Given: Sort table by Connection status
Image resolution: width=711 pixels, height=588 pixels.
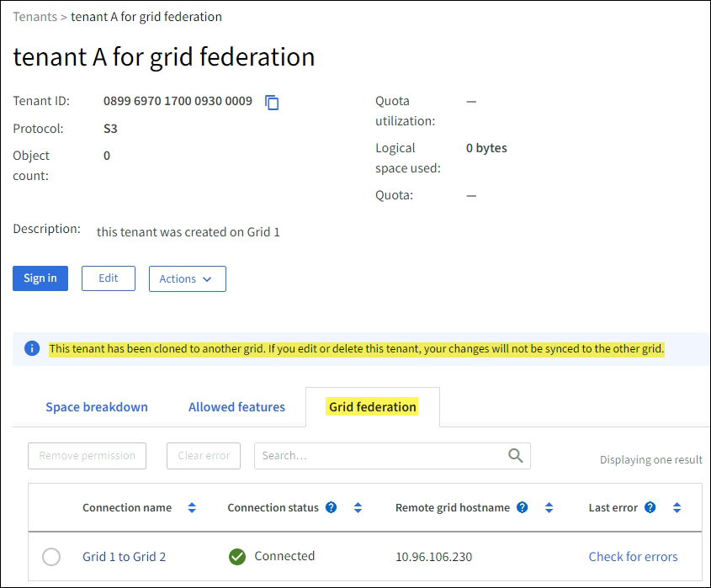Looking at the screenshot, I should click(x=358, y=507).
